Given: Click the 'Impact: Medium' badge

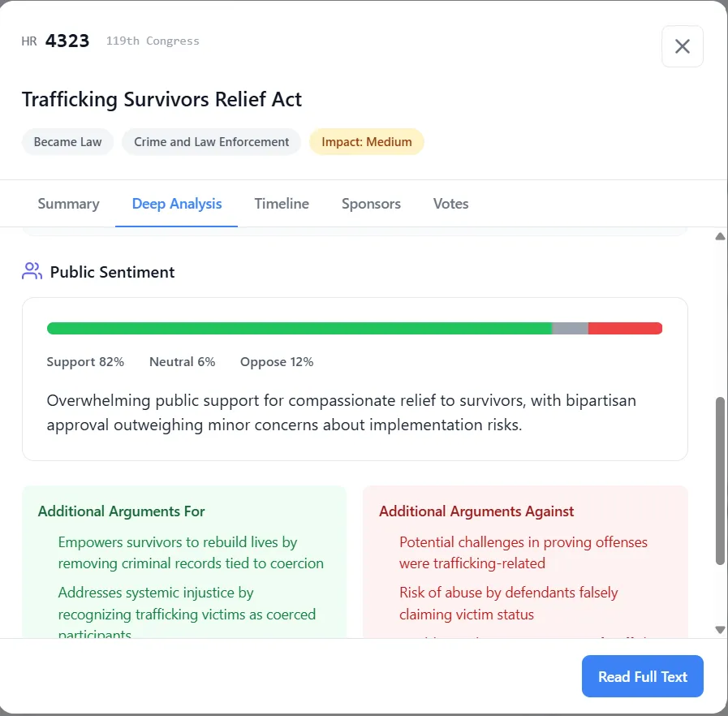Looking at the screenshot, I should [x=366, y=141].
